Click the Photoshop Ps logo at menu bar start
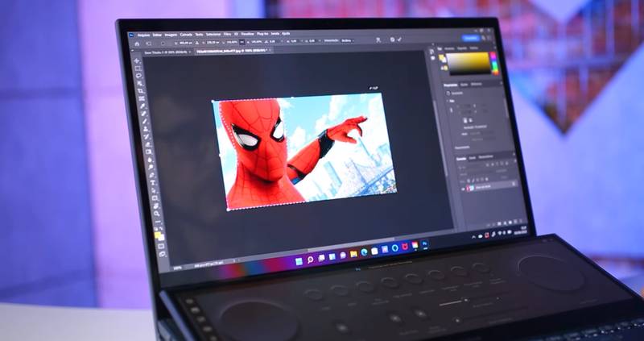The image size is (644, 341). (131, 35)
